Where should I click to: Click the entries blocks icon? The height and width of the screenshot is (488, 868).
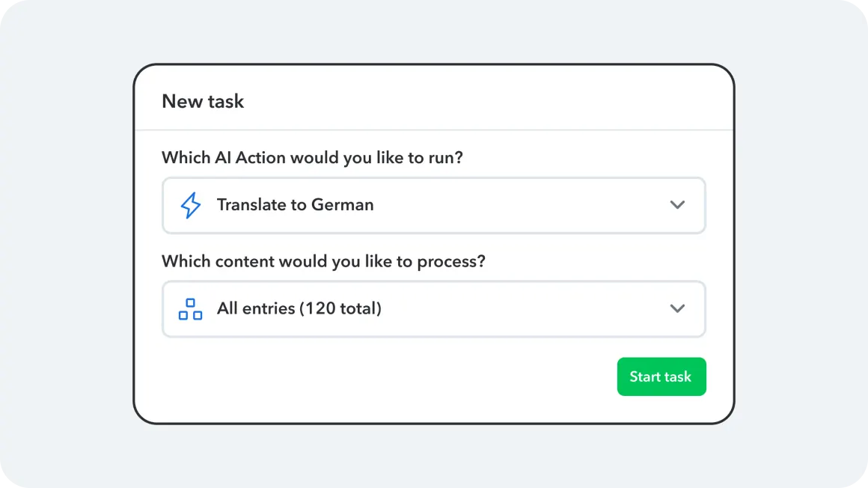(x=191, y=309)
